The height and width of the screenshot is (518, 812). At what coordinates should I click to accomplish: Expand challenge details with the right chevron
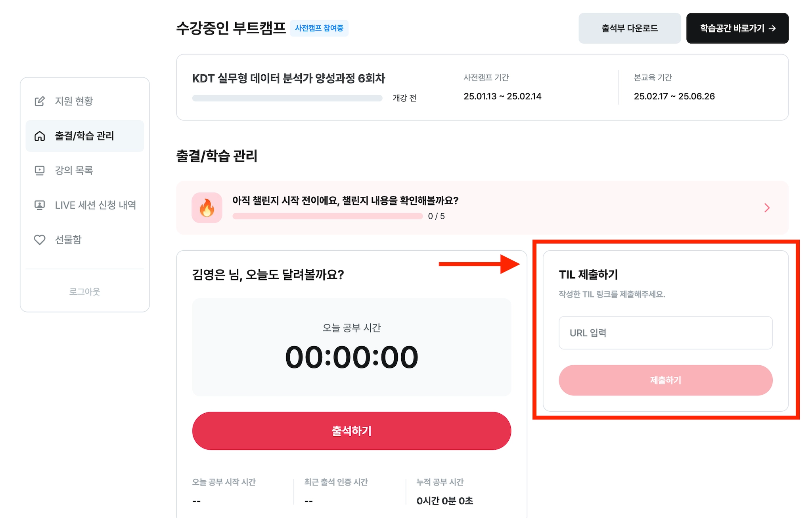tap(767, 208)
